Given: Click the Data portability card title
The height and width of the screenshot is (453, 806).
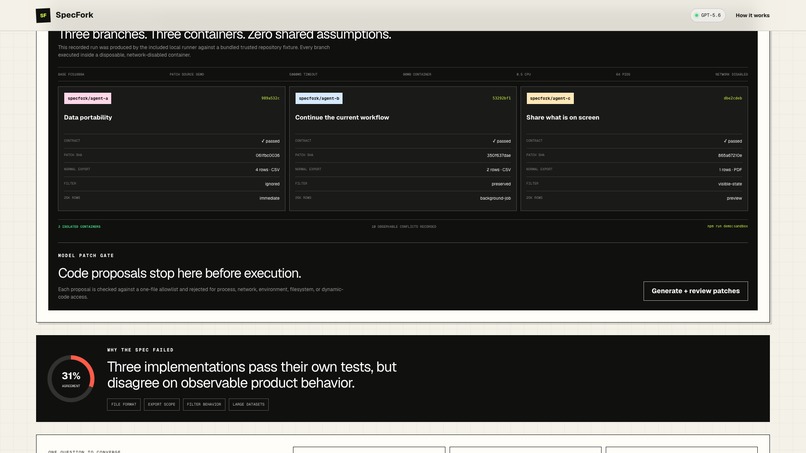Looking at the screenshot, I should coord(88,117).
